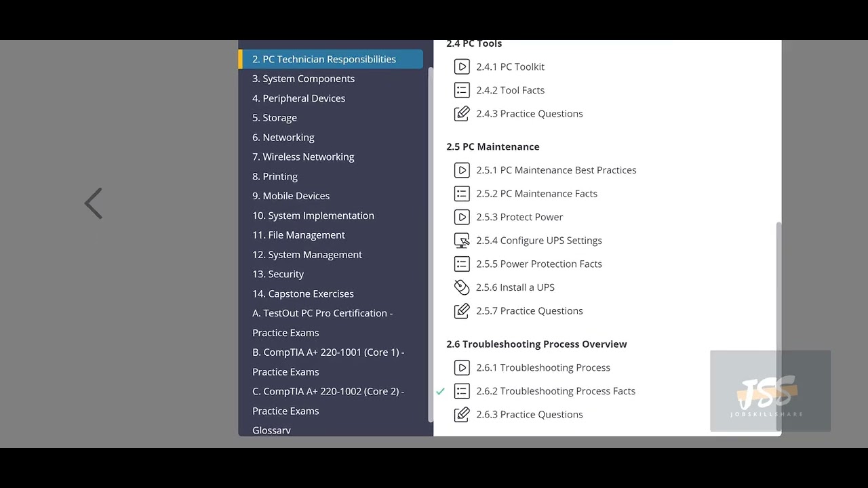Click the checkmark next to Troubleshooting Process Facts

tap(440, 391)
